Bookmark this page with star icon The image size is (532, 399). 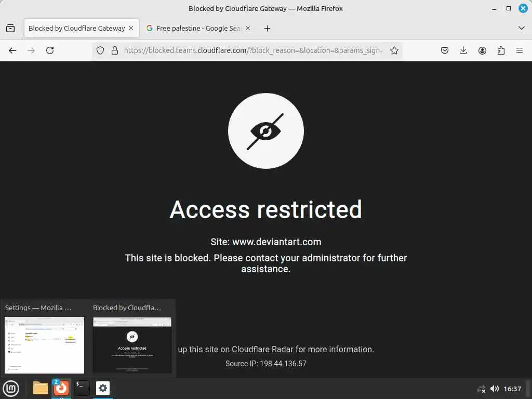click(x=394, y=50)
